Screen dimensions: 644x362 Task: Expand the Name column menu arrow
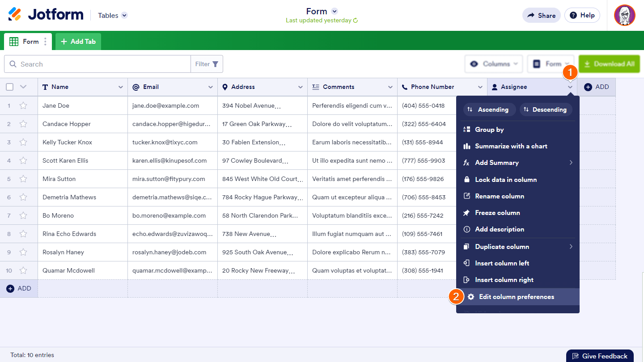click(x=120, y=87)
